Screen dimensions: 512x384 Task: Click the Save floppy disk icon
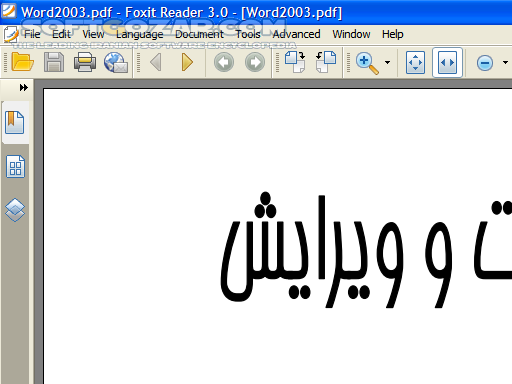click(x=54, y=62)
